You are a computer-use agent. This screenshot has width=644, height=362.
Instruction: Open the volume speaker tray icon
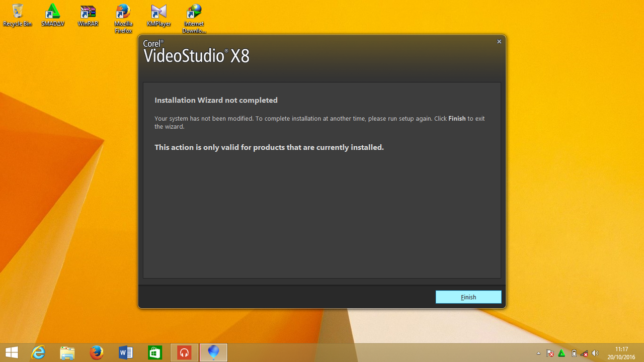pos(596,353)
